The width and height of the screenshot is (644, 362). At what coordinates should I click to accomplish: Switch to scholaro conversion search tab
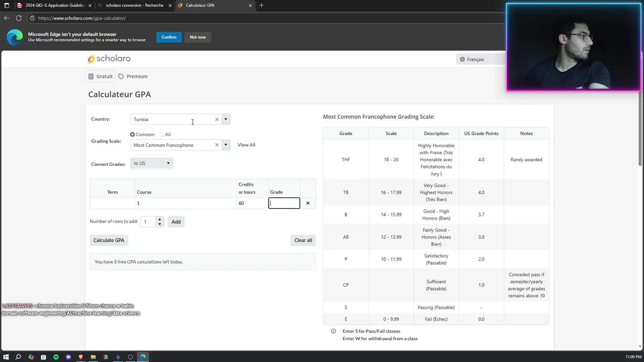[x=134, y=6]
